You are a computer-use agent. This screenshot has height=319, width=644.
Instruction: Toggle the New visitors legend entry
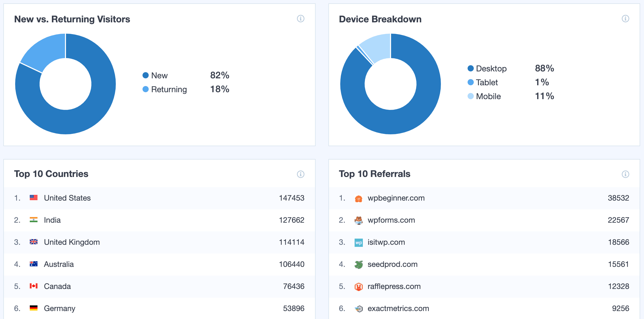pos(159,75)
